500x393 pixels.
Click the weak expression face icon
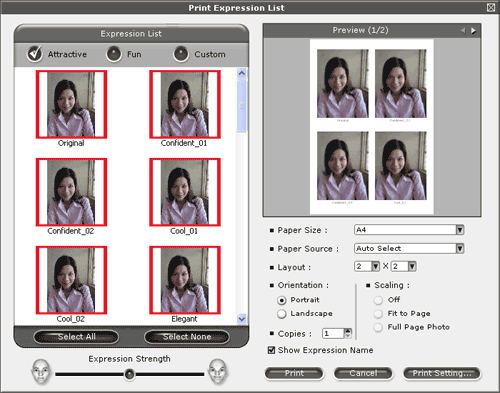(x=41, y=372)
